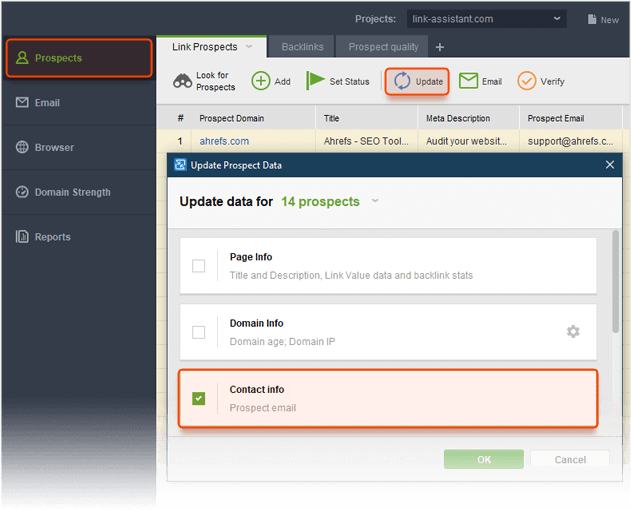This screenshot has width=631, height=510.
Task: Expand the 14 prospects dropdown arrow
Action: [375, 201]
